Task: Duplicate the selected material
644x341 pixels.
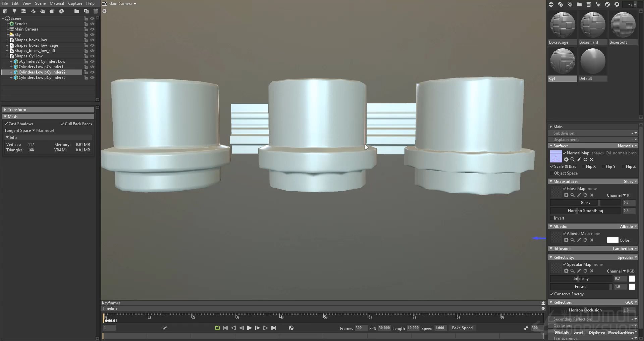Action: pos(560,4)
